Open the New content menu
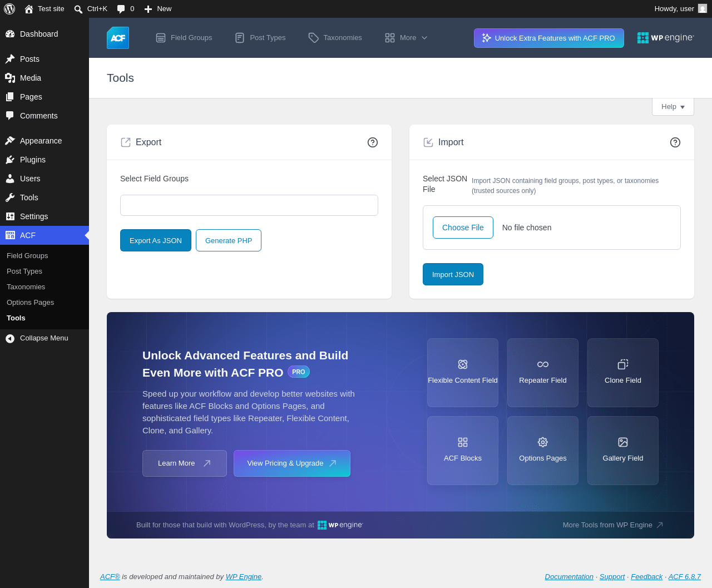This screenshot has height=588, width=712. pyautogui.click(x=158, y=9)
